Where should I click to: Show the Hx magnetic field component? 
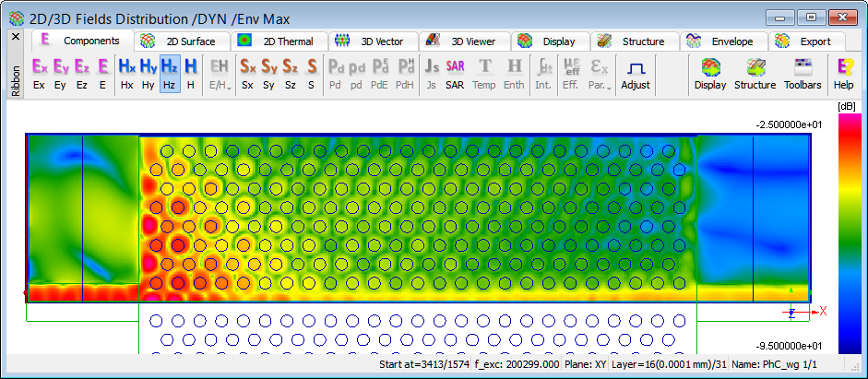click(x=126, y=74)
